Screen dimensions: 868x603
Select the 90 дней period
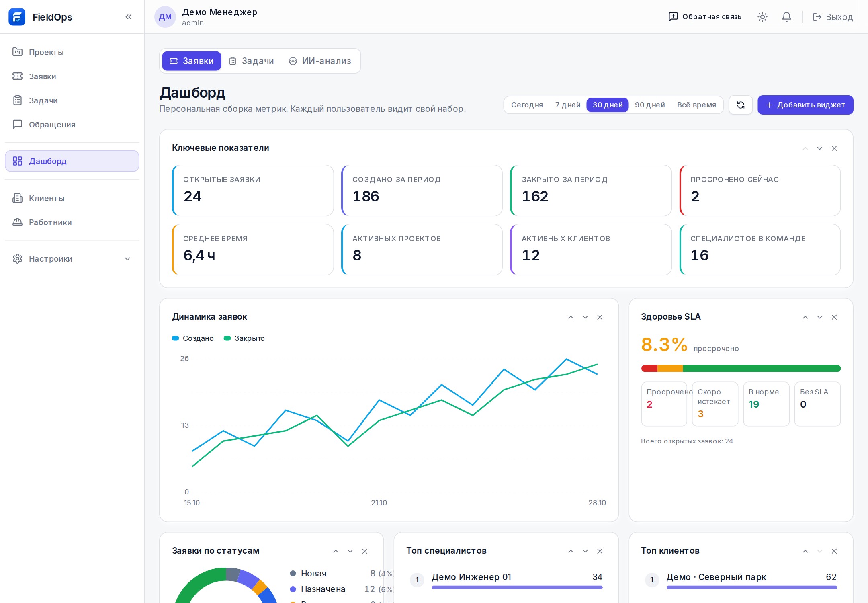[650, 105]
